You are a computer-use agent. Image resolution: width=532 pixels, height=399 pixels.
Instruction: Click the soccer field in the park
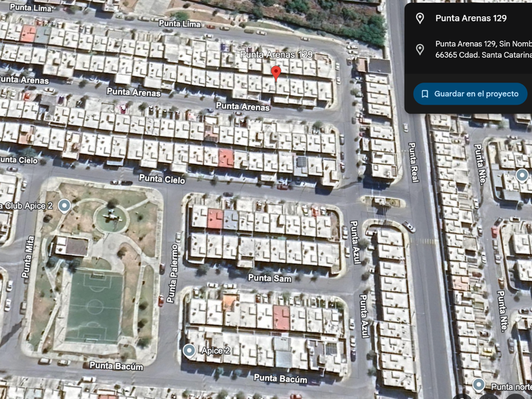click(x=94, y=307)
